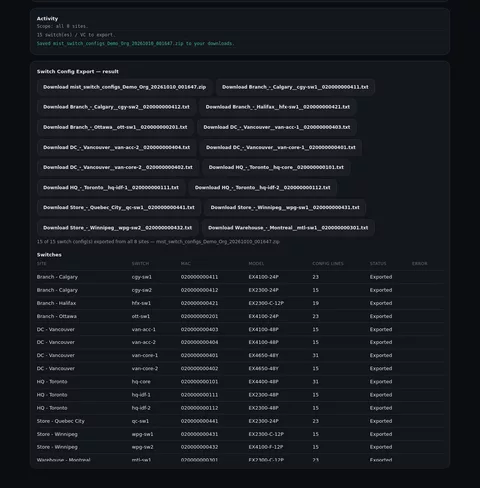480x488 pixels.
Task: Click Branch - Ottawa site cell
Action: (x=57, y=316)
